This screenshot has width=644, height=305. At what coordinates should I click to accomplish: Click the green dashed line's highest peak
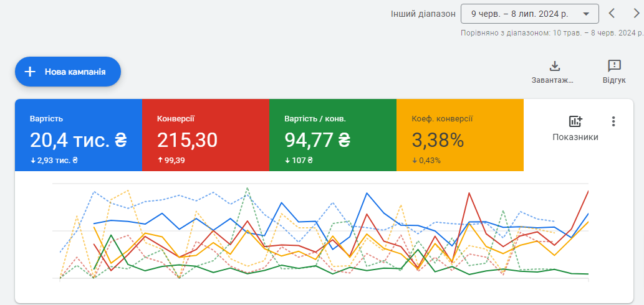click(248, 187)
